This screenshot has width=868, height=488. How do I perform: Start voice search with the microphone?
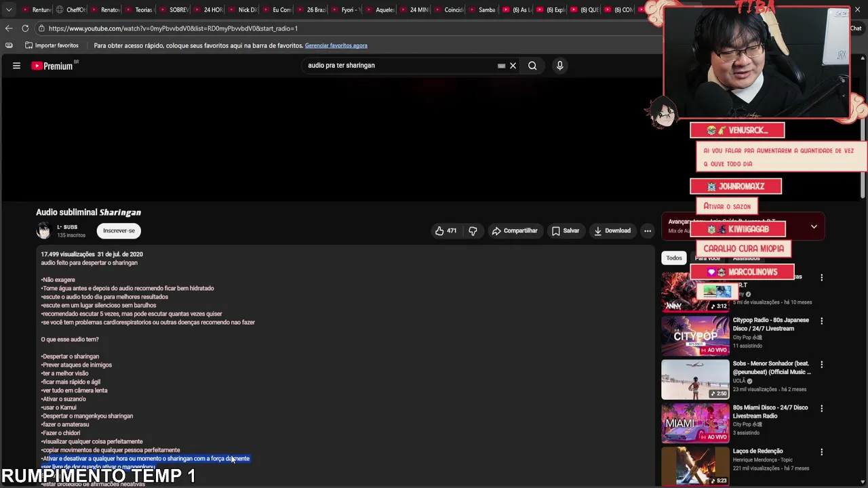(x=559, y=66)
